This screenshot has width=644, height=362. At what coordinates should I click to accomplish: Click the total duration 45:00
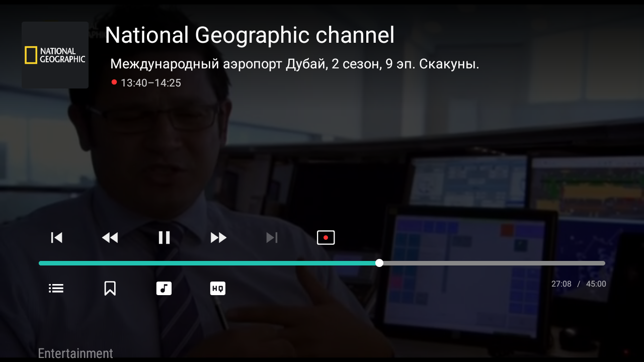[596, 284]
